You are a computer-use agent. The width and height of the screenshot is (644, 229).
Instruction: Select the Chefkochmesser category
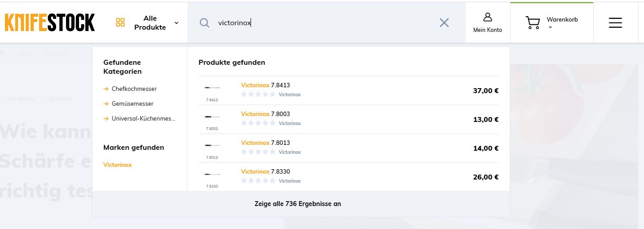134,89
